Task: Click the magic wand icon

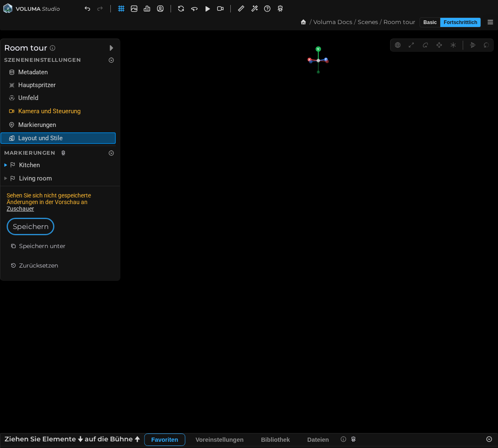Action: (x=254, y=9)
